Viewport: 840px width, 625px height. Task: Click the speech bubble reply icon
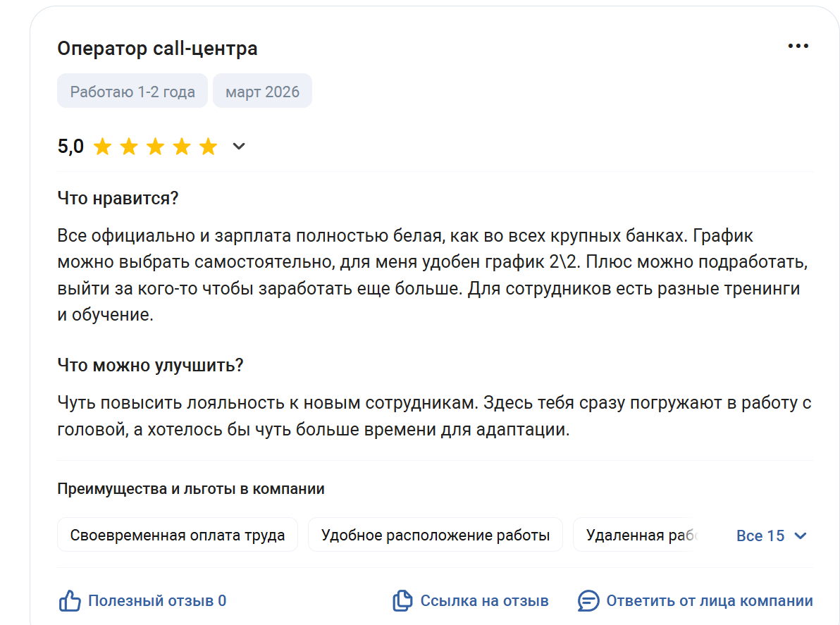tap(588, 601)
